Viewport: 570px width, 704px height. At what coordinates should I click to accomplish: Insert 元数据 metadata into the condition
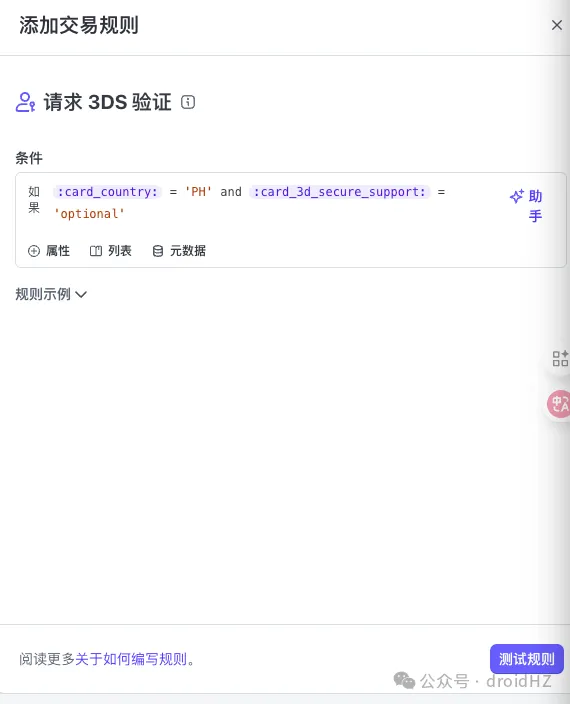(179, 251)
